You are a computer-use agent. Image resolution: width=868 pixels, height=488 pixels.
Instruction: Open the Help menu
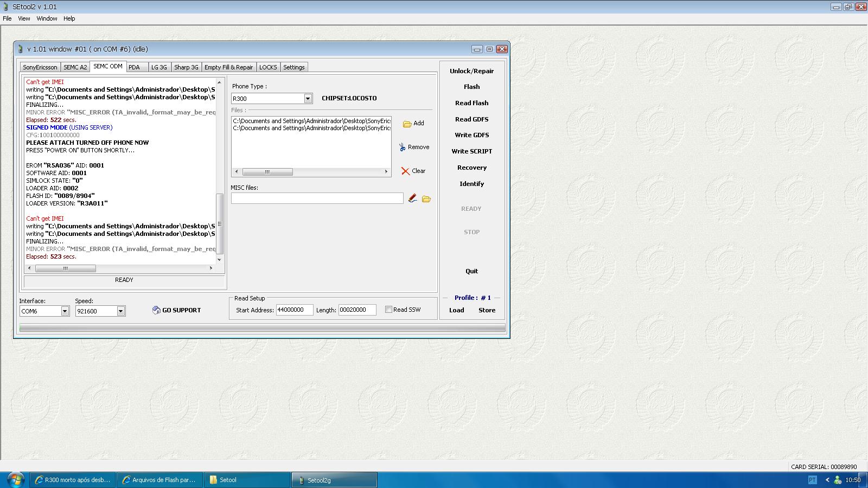pos(69,18)
